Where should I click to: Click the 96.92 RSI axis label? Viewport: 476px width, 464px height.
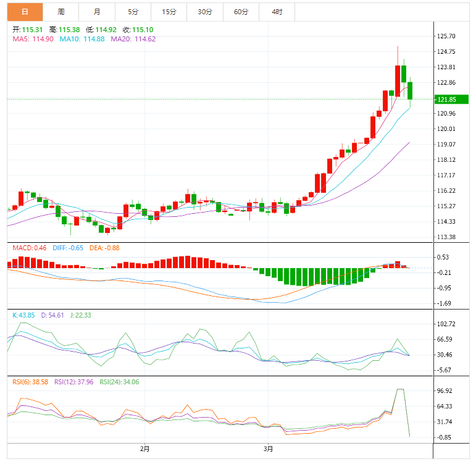[x=445, y=390]
